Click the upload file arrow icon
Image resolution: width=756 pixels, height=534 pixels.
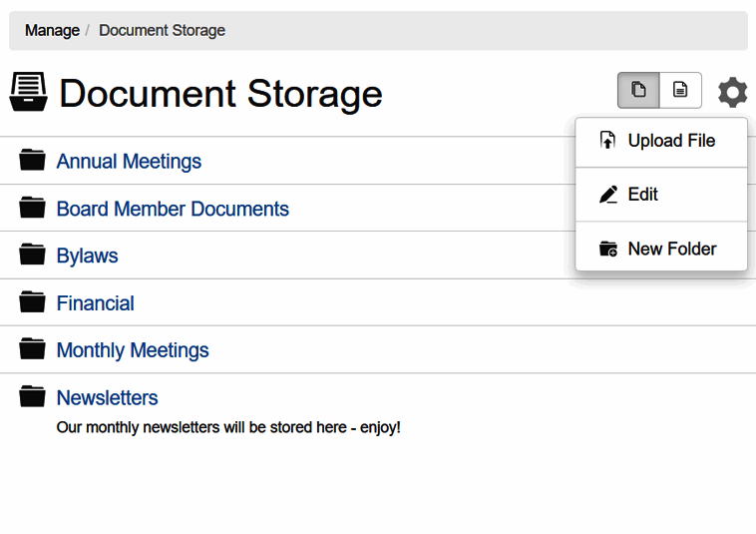pyautogui.click(x=608, y=140)
